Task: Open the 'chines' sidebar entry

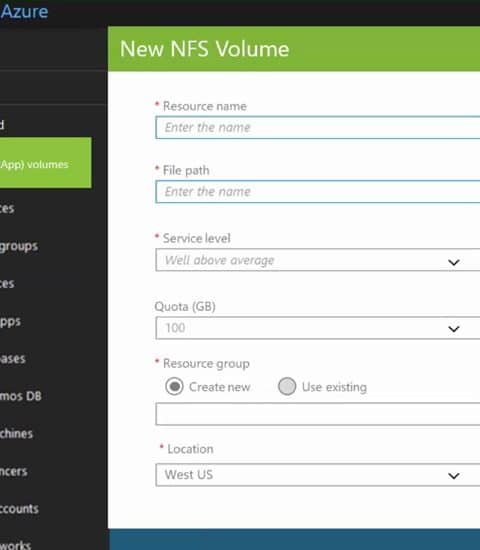Action: pyautogui.click(x=16, y=434)
